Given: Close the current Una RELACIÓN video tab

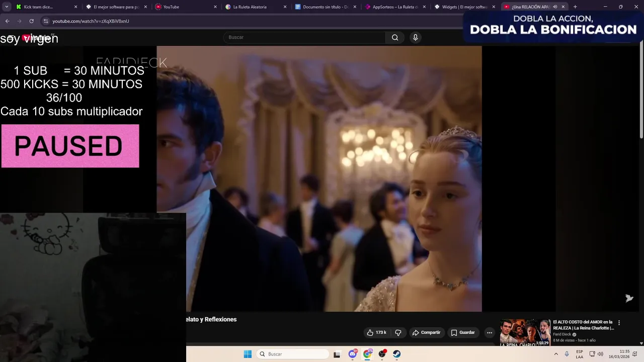Looking at the screenshot, I should (x=563, y=7).
